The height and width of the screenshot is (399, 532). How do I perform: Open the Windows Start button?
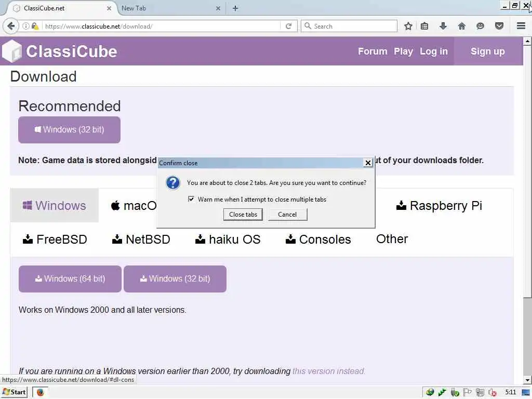point(14,392)
